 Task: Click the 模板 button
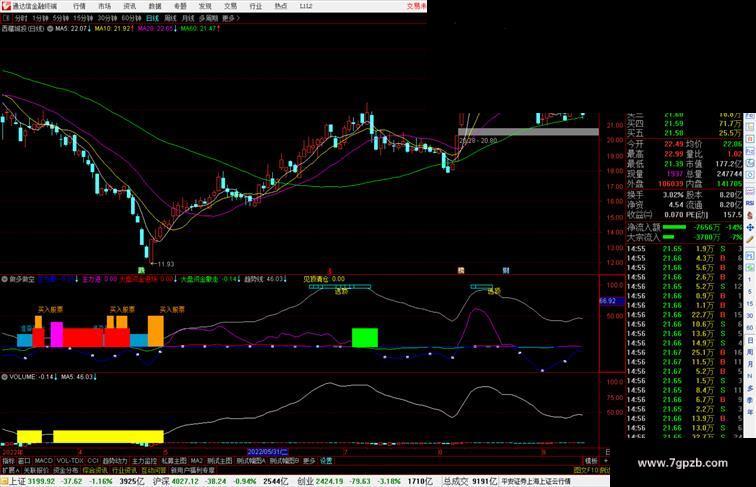(591, 461)
